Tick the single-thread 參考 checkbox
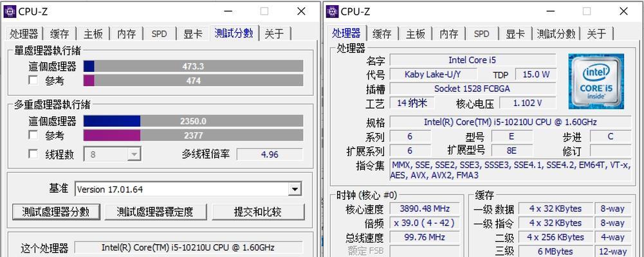 click(33, 80)
